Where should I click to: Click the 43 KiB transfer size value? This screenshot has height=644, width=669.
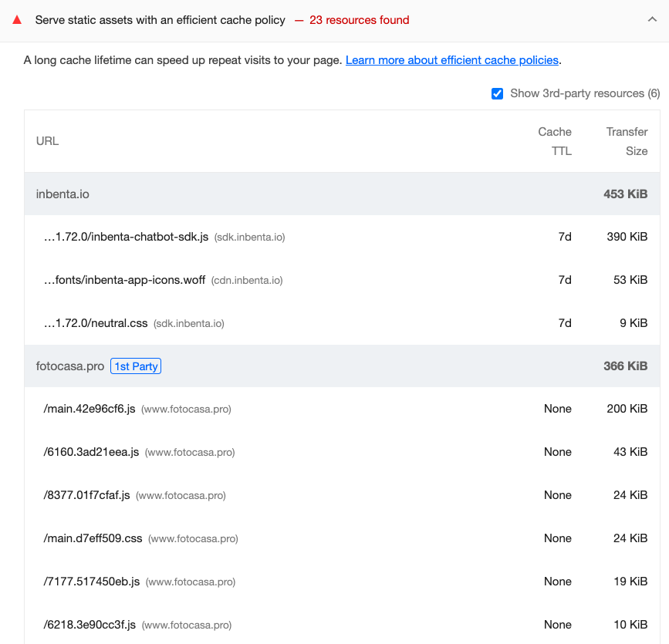630,452
